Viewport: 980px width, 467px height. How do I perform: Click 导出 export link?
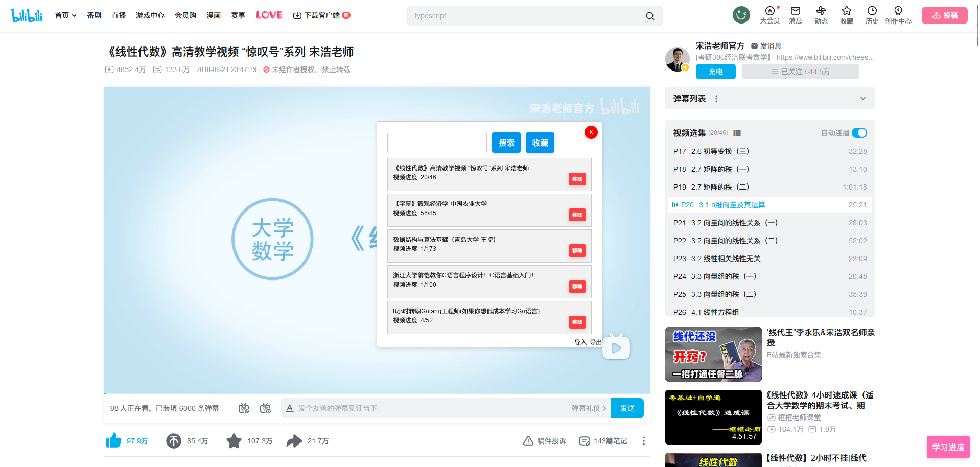(596, 342)
